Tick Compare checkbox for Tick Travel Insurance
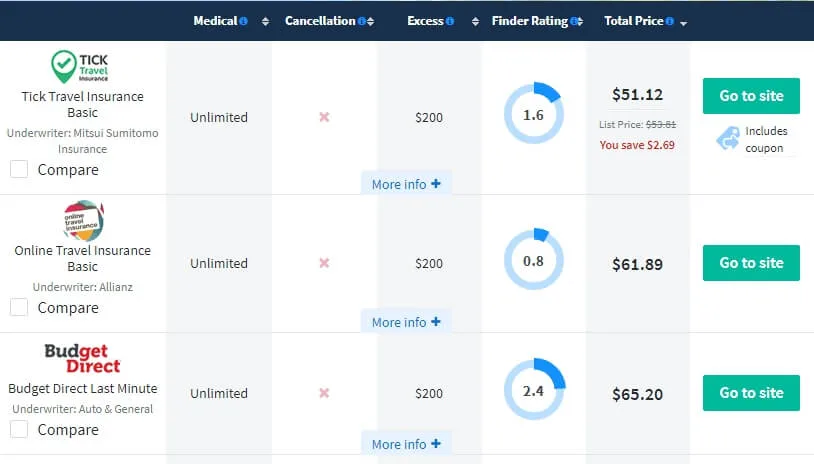Viewport: 814px width, 464px height. tap(19, 169)
